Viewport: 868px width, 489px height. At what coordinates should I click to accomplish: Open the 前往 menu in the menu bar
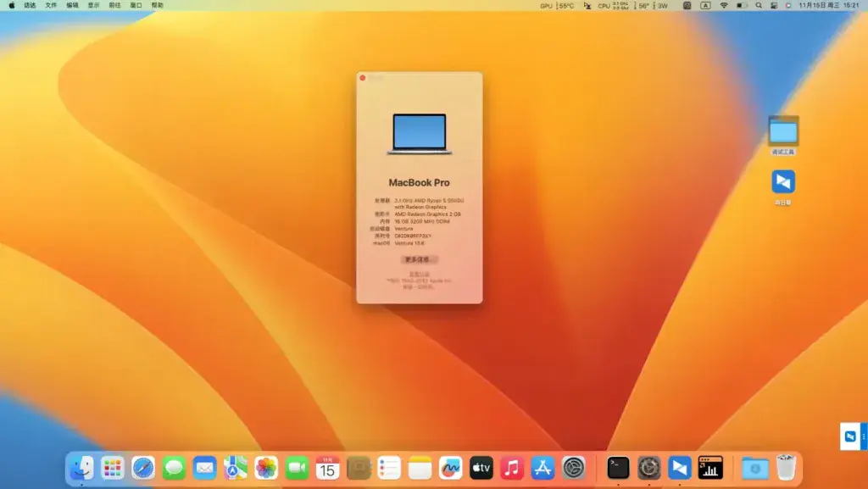[x=114, y=6]
